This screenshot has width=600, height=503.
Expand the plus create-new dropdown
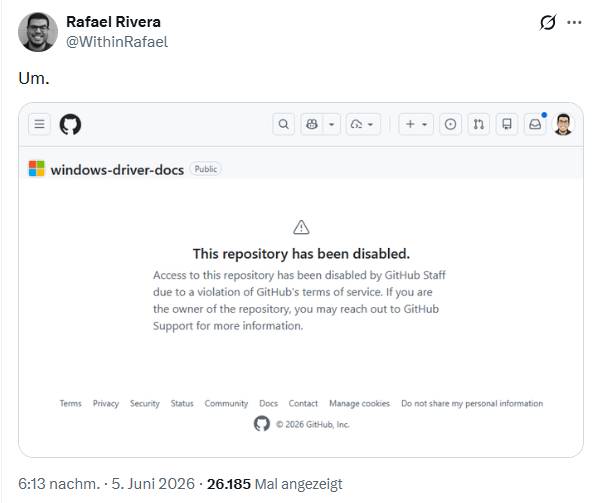pyautogui.click(x=416, y=124)
